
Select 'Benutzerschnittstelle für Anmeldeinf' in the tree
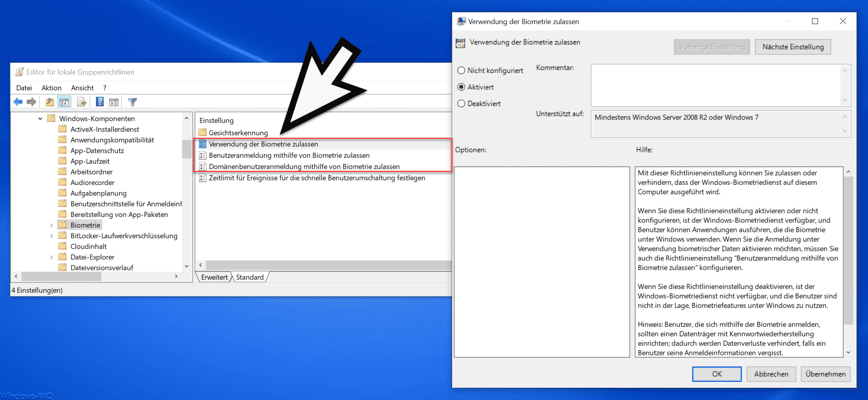[x=126, y=204]
